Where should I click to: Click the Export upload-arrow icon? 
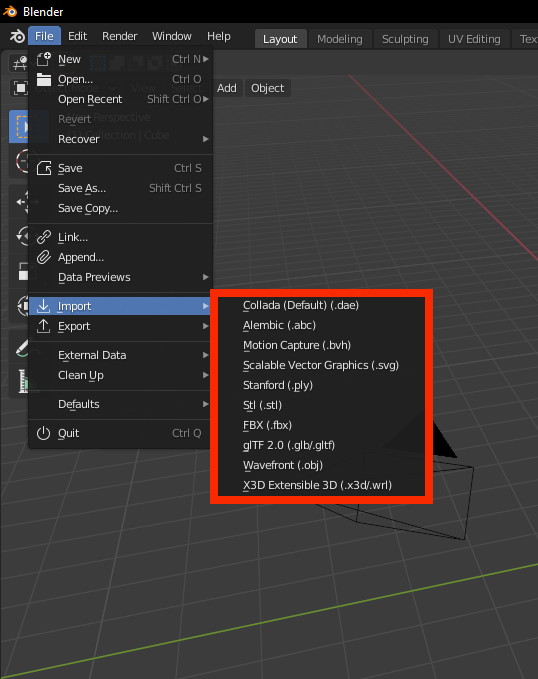pos(43,326)
